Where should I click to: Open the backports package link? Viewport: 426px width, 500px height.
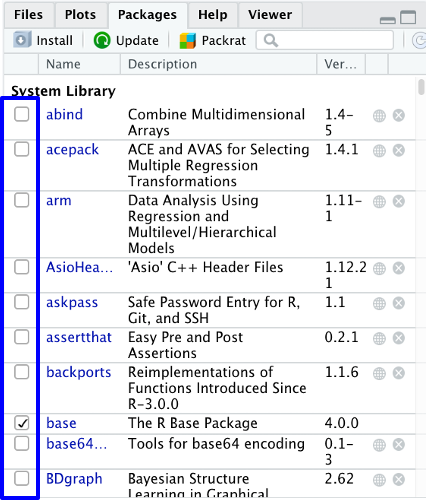coord(79,372)
